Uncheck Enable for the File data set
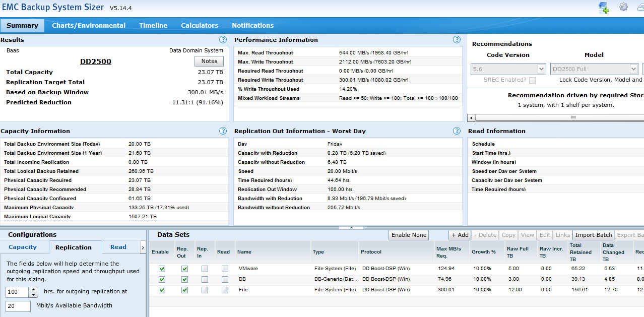644x317 pixels. [x=162, y=290]
